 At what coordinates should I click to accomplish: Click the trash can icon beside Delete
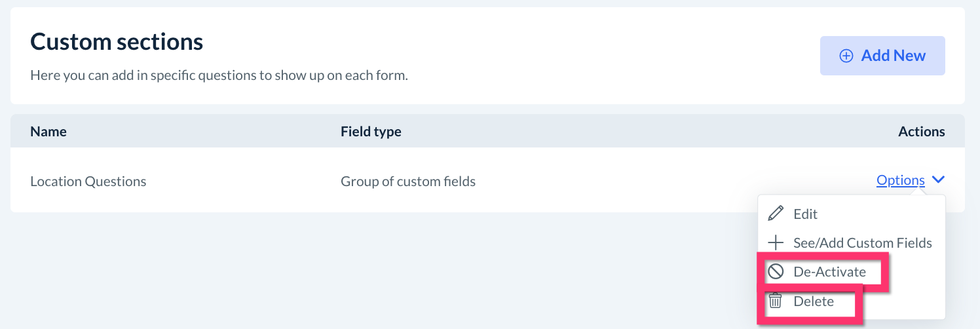click(x=776, y=301)
